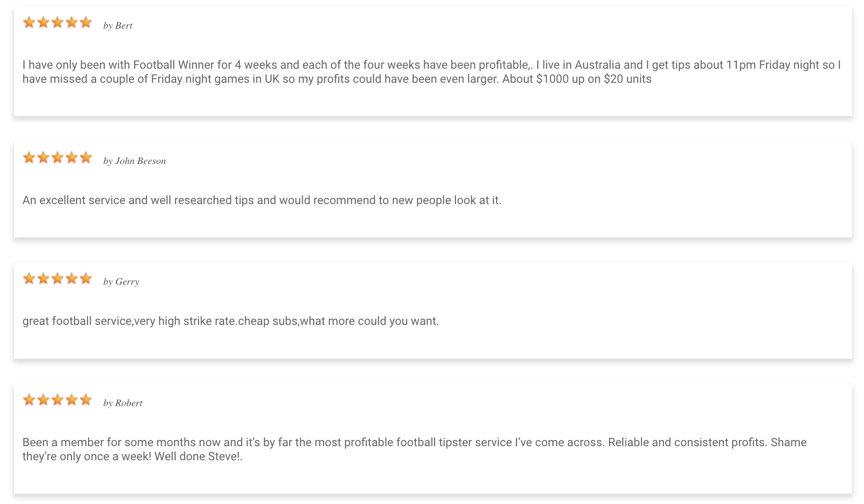Click the fifth star in Robert's rating
864x504 pixels.
(86, 400)
